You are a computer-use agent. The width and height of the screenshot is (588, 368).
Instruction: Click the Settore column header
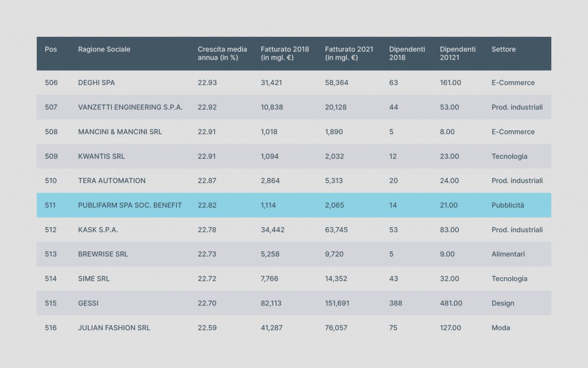[503, 49]
